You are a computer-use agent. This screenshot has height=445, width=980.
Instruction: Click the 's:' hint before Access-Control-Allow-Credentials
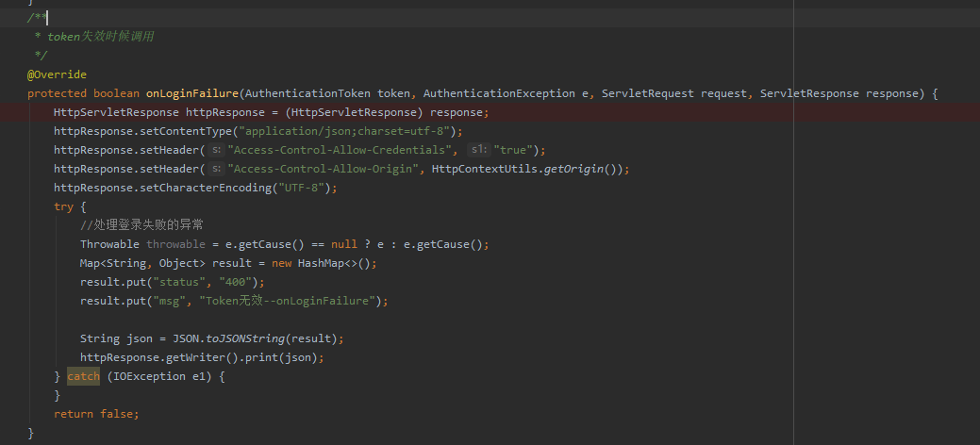point(216,150)
